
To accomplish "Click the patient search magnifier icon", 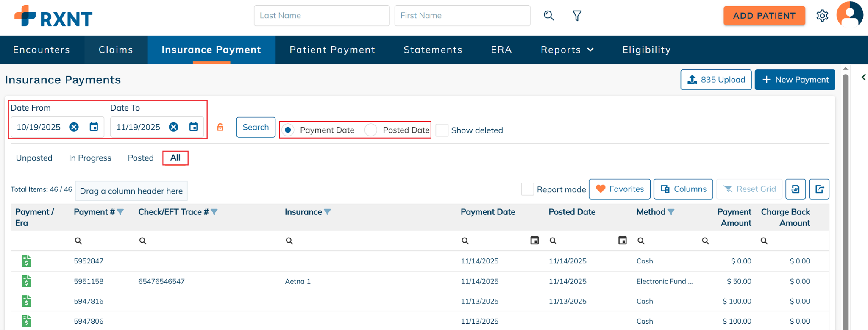I will (548, 16).
